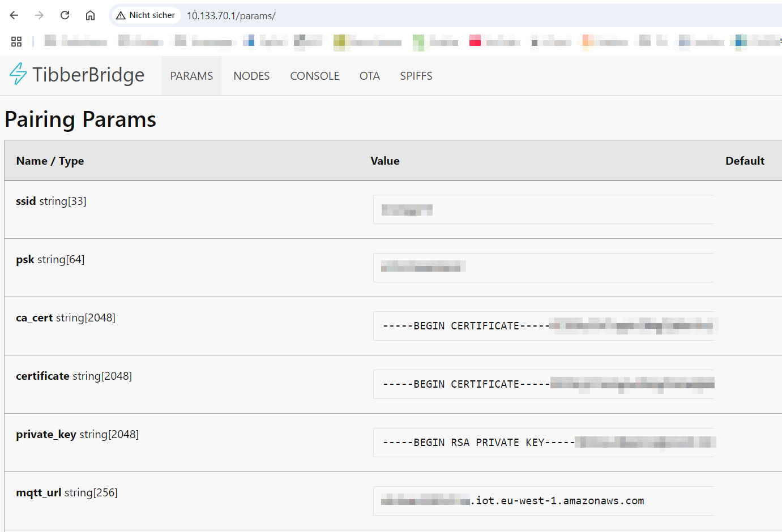The width and height of the screenshot is (782, 532).
Task: Click the private_key value field
Action: (544, 443)
